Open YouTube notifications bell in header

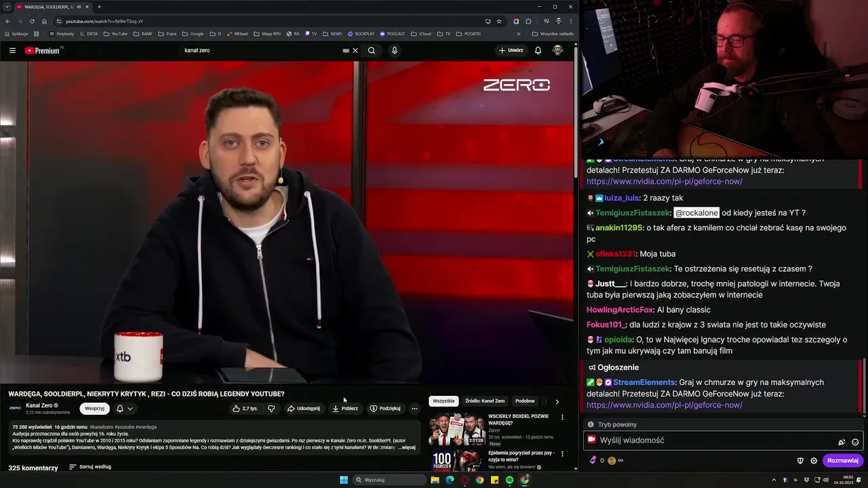tap(538, 50)
